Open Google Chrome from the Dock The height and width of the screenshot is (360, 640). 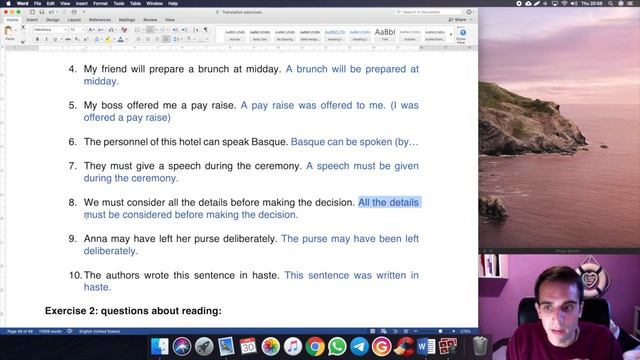point(315,347)
